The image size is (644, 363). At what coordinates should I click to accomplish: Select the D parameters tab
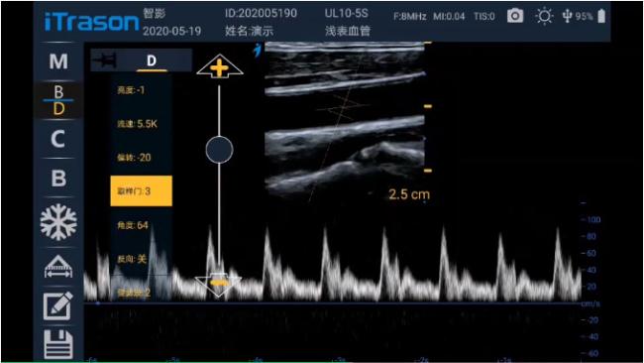point(152,60)
